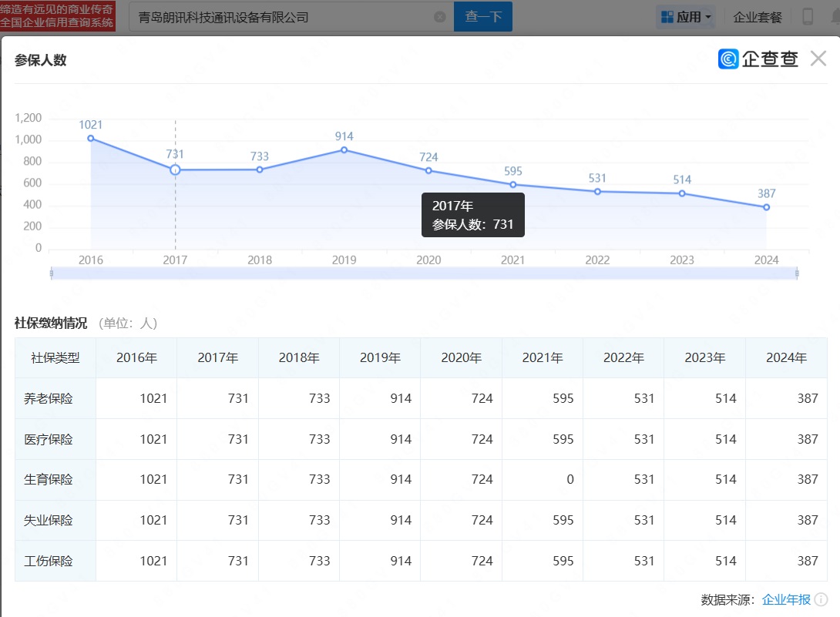Open the 企业套餐 menu item

757,17
